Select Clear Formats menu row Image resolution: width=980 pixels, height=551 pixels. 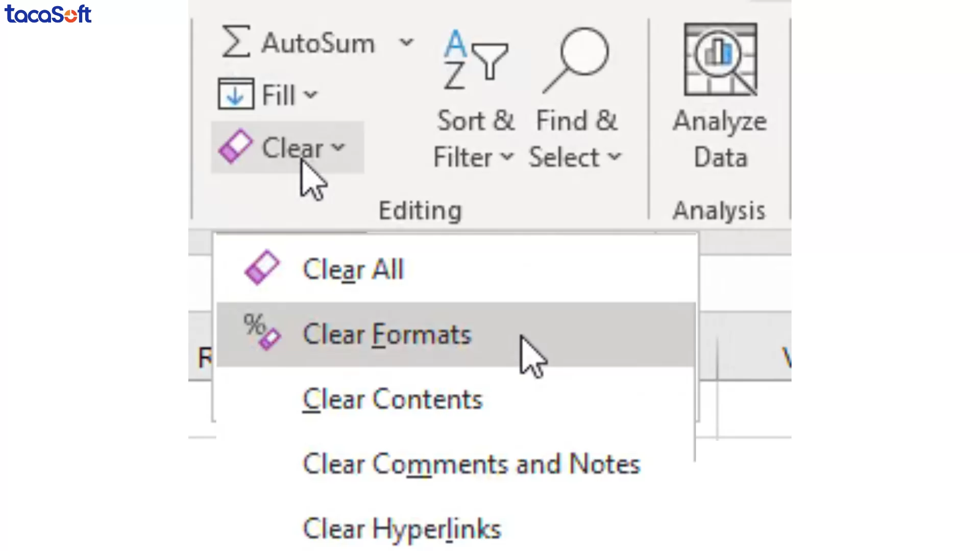tap(387, 335)
